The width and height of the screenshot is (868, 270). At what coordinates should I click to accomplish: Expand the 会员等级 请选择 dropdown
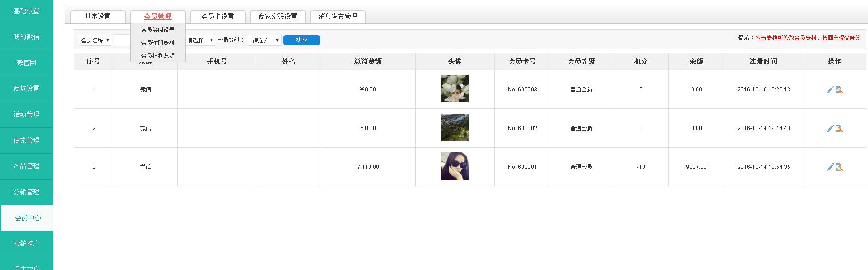pyautogui.click(x=264, y=40)
